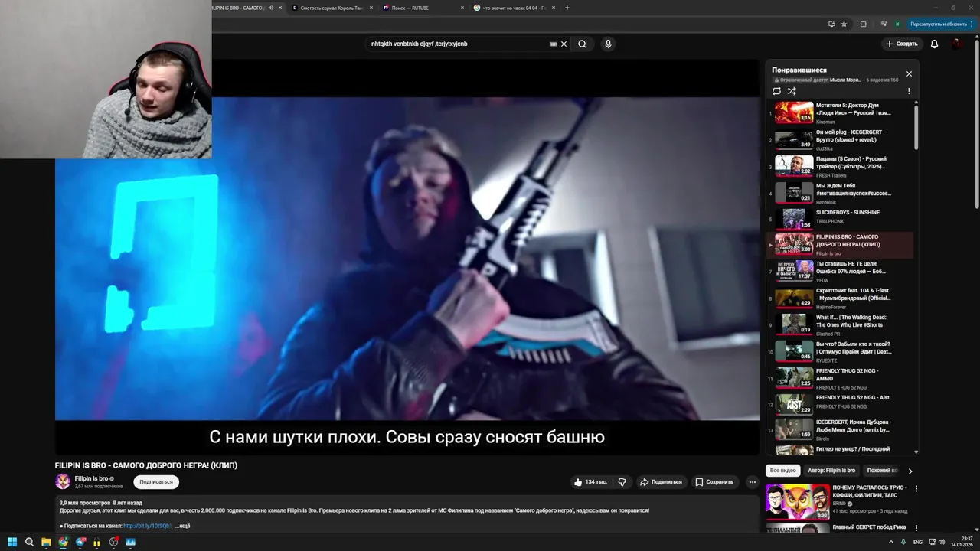Start voice search with microphone icon

pyautogui.click(x=608, y=44)
